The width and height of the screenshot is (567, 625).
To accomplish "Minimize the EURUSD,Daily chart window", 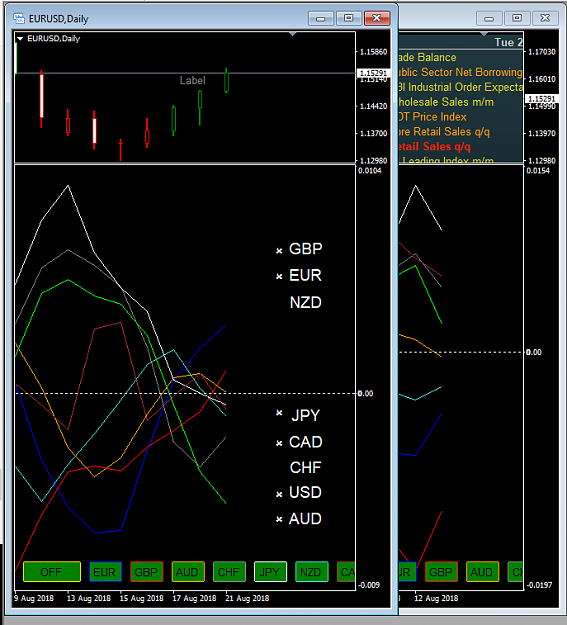I will click(321, 18).
